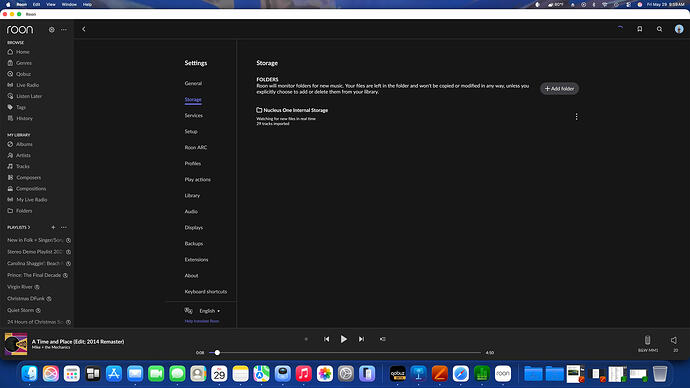Open the Quiet Storm playlist
This screenshot has width=690, height=388.
(x=20, y=310)
